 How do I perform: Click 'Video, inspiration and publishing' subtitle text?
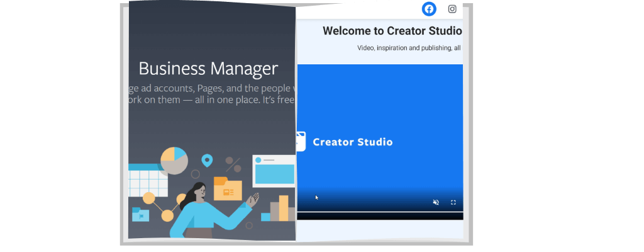pyautogui.click(x=409, y=48)
